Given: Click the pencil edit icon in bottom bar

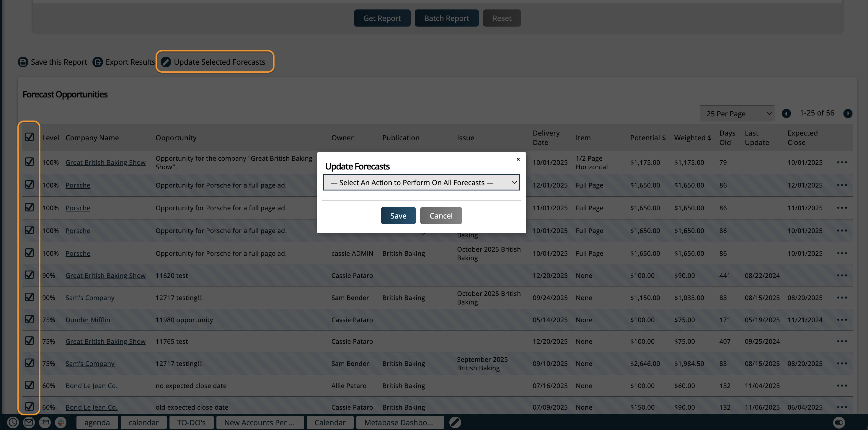Looking at the screenshot, I should click(x=455, y=422).
